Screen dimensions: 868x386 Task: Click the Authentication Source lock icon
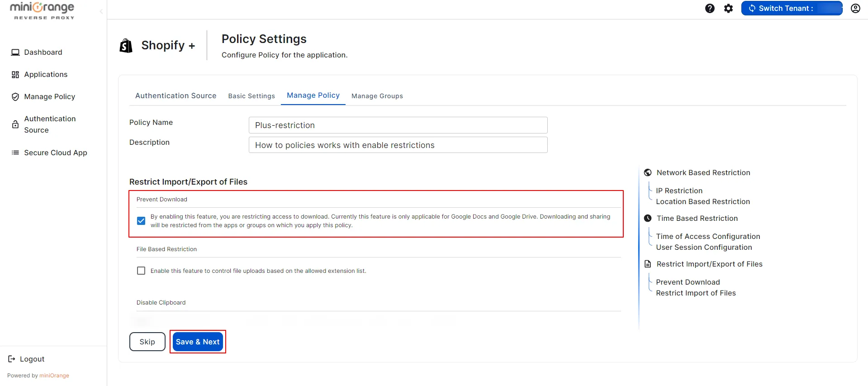click(15, 124)
